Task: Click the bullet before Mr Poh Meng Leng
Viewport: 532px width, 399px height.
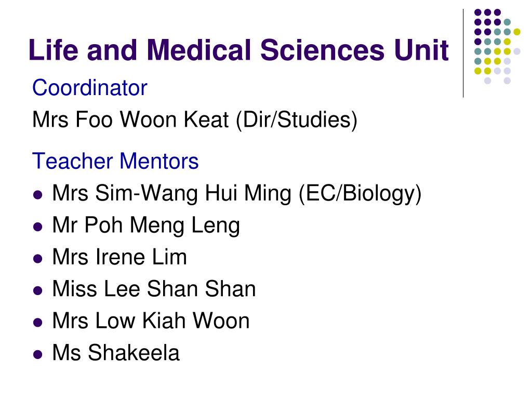Action: click(38, 227)
